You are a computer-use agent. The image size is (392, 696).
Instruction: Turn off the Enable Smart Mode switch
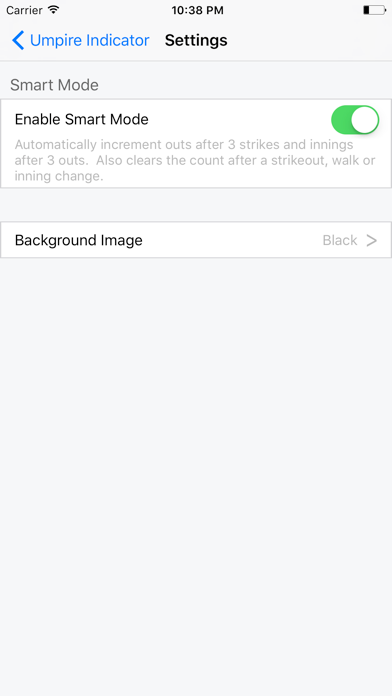coord(355,120)
